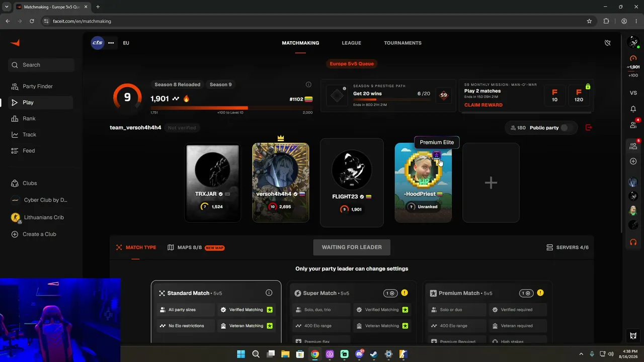Open the Chrome tab search dropdown
The height and width of the screenshot is (362, 644).
coord(7,7)
